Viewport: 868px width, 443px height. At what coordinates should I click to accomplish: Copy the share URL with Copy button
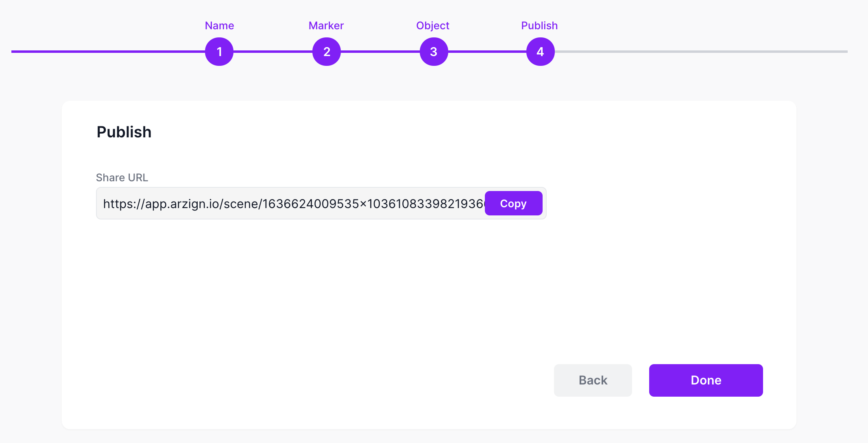[x=513, y=203]
